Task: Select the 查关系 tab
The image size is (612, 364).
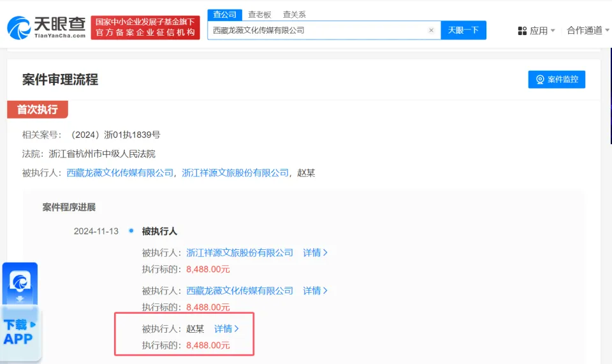Action: click(x=294, y=15)
